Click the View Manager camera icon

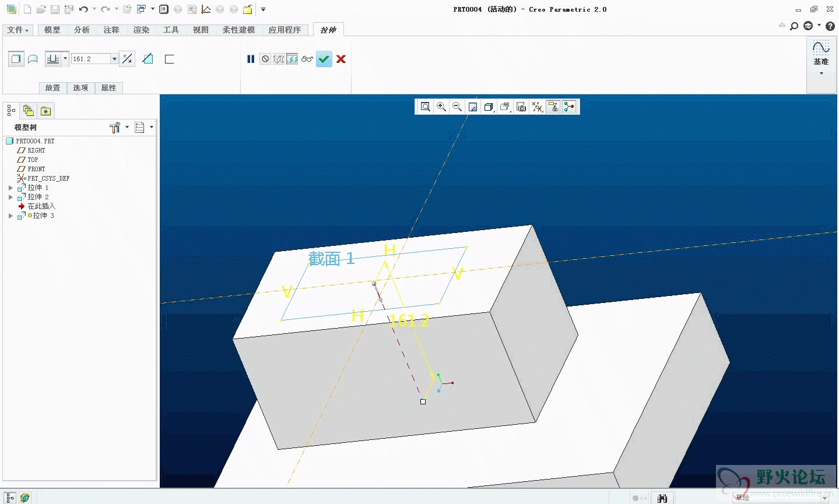click(x=521, y=107)
